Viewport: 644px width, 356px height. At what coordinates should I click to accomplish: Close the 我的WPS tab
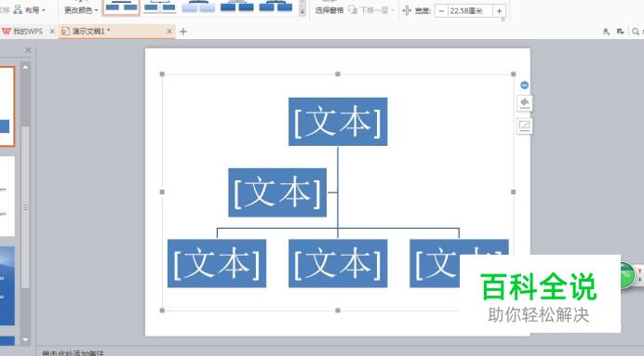[x=52, y=32]
